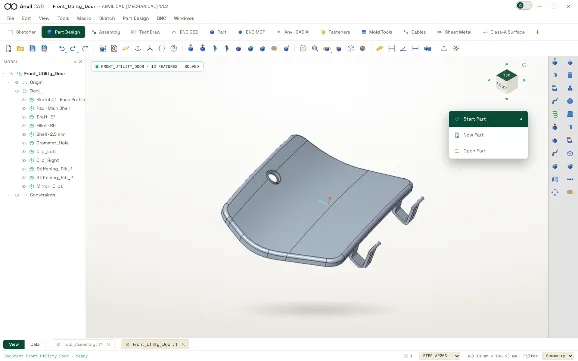Click the eye-shaped view icon in toolbar
The width and height of the screenshot is (578, 361).
tap(327, 48)
